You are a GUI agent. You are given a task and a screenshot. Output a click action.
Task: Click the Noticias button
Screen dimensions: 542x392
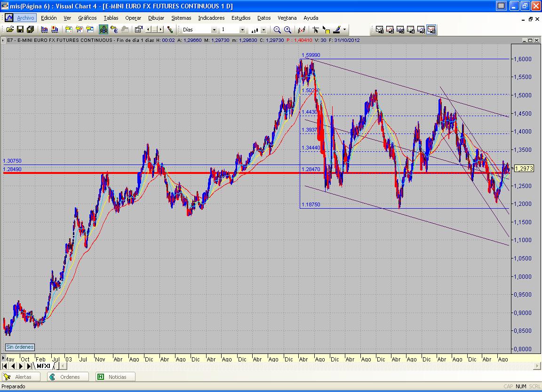click(115, 377)
